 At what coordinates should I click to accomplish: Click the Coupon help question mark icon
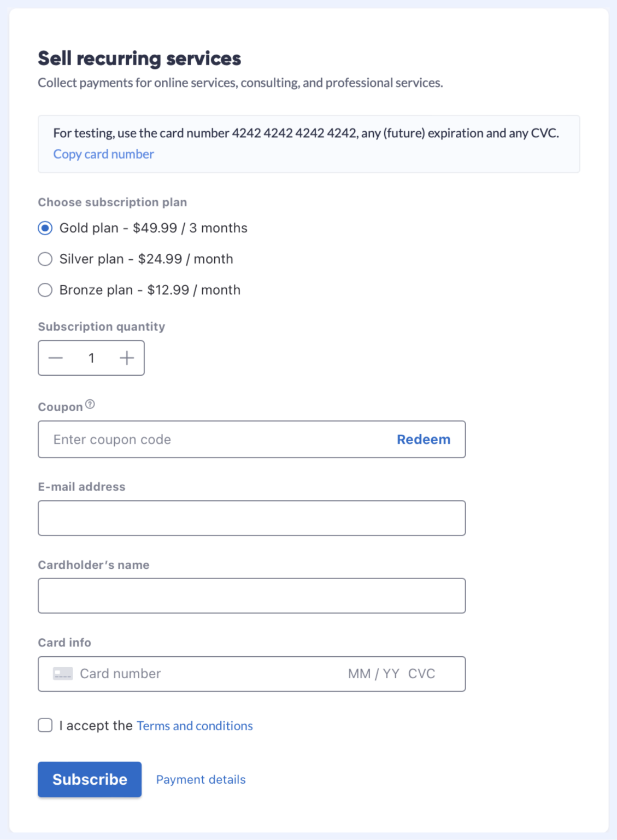pos(91,405)
